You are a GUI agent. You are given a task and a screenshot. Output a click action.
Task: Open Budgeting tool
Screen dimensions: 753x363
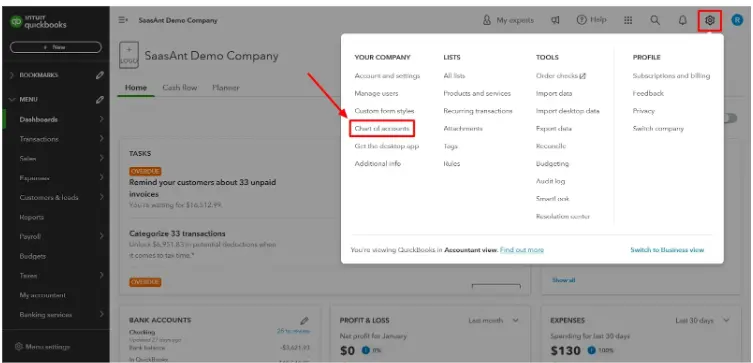[x=552, y=164]
